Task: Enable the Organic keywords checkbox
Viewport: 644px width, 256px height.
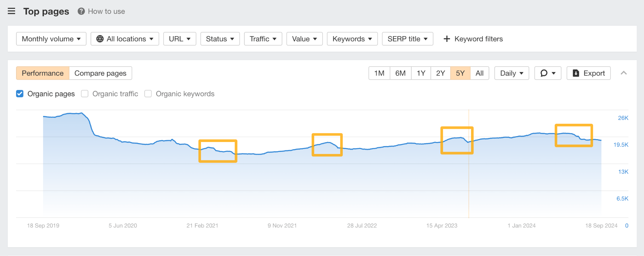Action: click(x=148, y=94)
